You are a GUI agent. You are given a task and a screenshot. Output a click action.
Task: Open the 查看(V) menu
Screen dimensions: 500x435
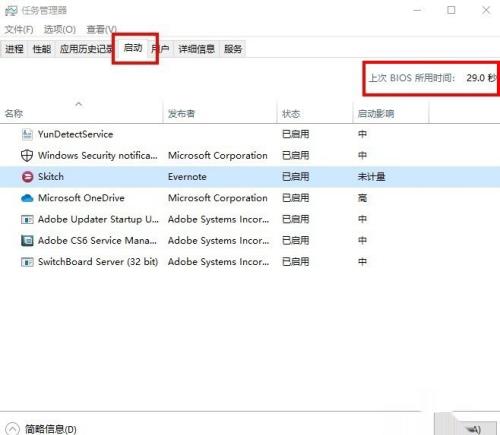pyautogui.click(x=101, y=30)
